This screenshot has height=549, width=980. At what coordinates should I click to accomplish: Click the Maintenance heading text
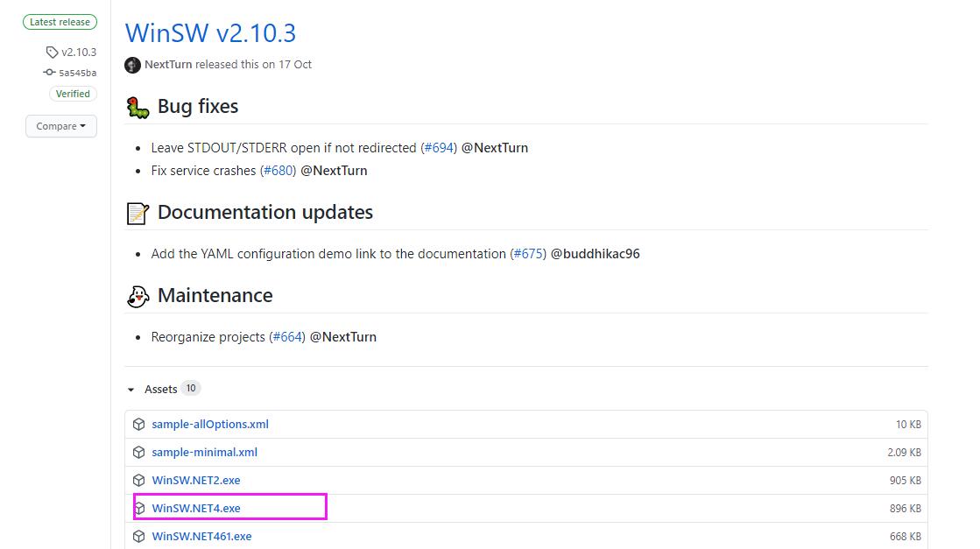(215, 295)
